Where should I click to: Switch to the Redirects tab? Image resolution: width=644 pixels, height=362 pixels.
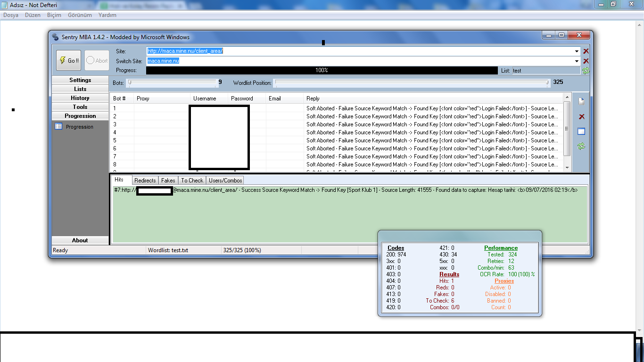[145, 180]
